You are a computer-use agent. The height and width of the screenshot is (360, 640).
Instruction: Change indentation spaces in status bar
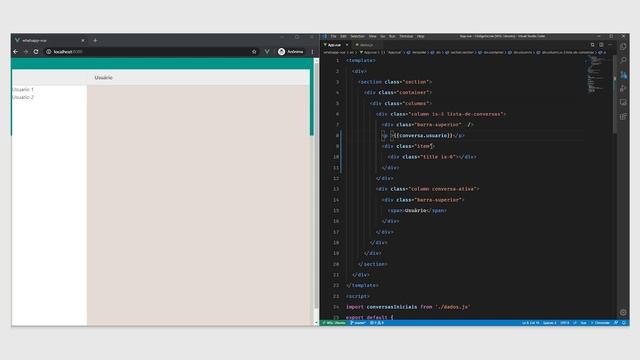(549, 323)
